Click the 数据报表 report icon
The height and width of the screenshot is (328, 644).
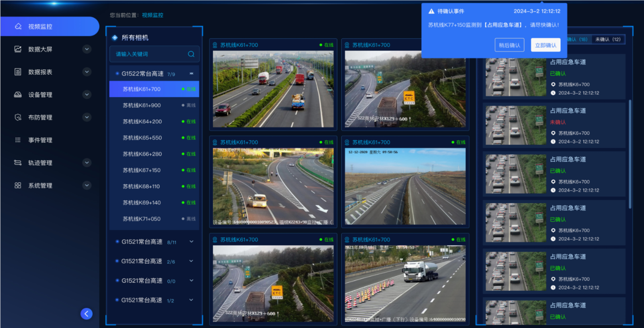(x=18, y=72)
